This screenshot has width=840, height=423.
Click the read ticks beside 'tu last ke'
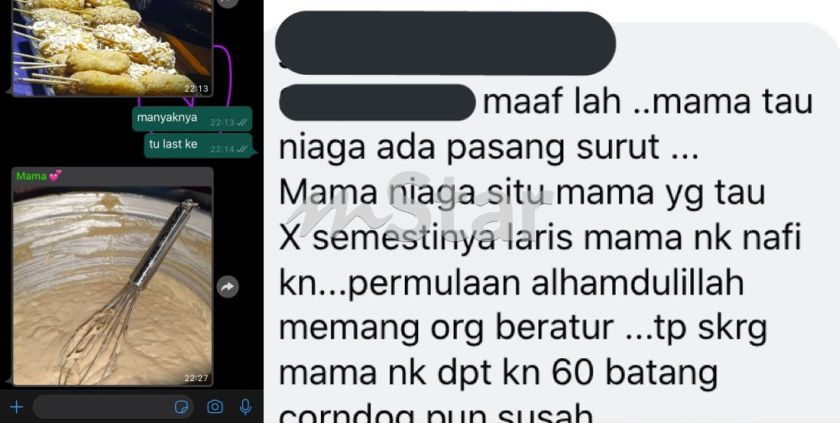(243, 149)
